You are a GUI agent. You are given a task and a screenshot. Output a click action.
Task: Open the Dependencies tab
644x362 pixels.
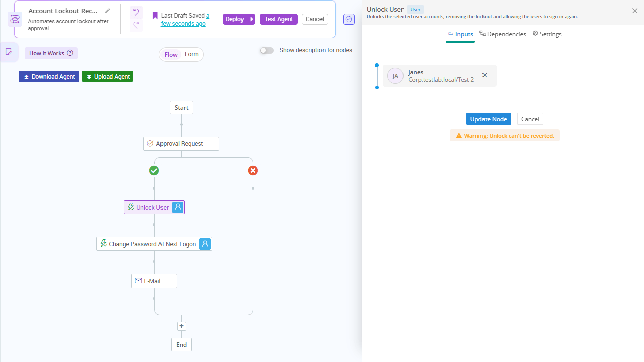point(503,34)
